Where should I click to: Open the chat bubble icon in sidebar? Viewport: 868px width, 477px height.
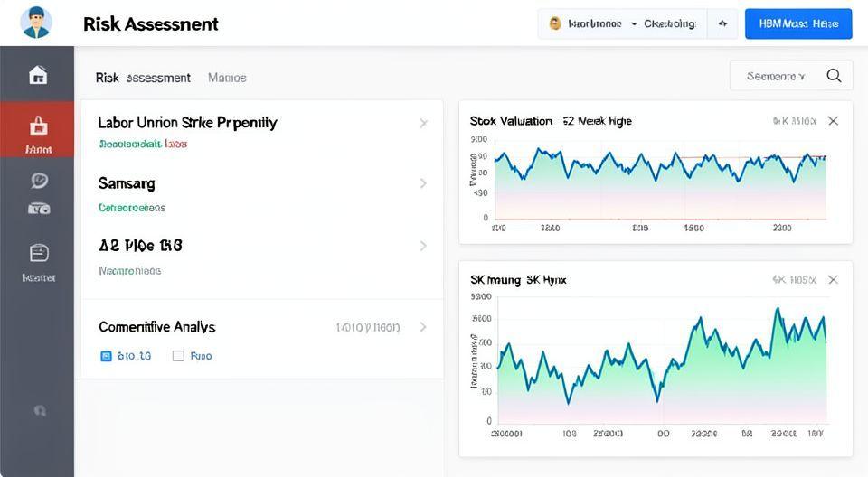(38, 182)
